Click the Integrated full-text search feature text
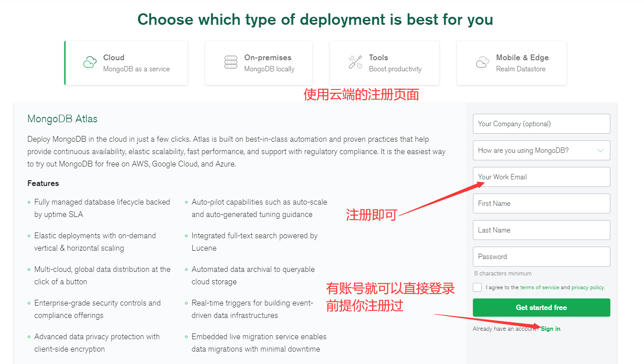644x364 pixels. point(254,242)
